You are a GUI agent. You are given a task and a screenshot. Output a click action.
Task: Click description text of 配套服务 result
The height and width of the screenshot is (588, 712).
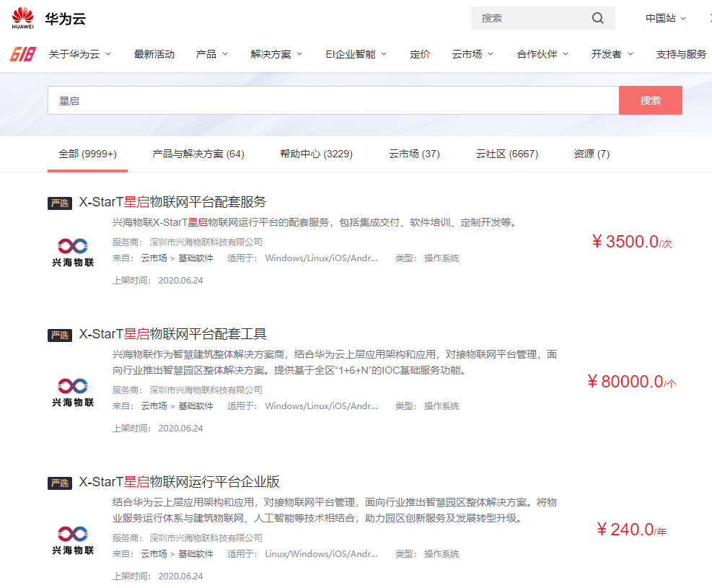(x=315, y=222)
